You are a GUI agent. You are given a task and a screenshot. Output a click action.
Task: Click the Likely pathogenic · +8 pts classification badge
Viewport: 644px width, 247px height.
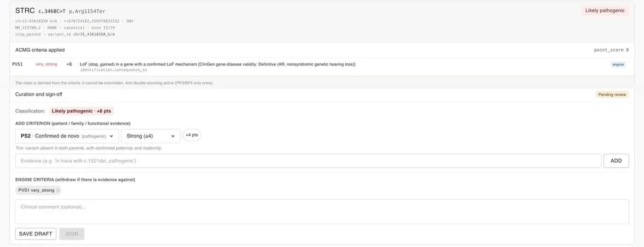point(81,111)
